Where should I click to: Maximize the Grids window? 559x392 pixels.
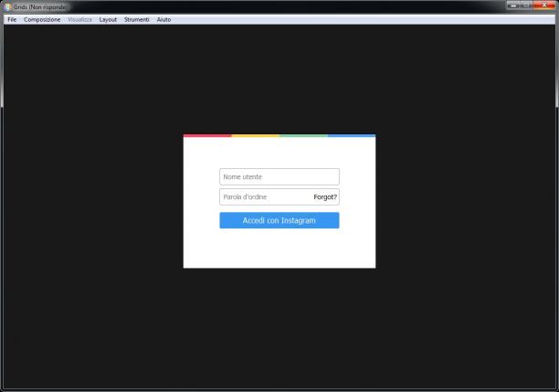[x=526, y=5]
